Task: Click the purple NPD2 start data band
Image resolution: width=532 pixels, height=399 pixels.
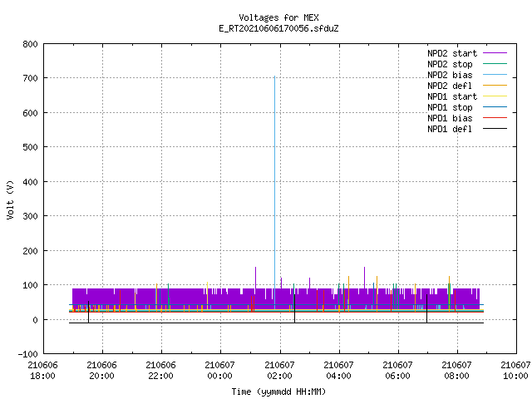Action: tap(275, 298)
